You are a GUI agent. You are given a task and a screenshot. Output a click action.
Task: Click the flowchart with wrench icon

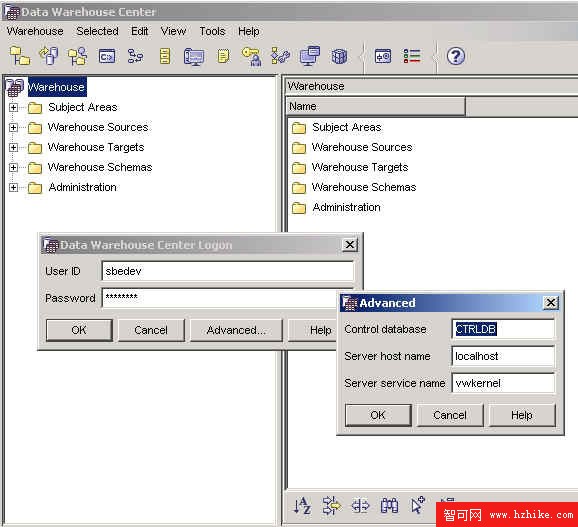click(x=281, y=56)
